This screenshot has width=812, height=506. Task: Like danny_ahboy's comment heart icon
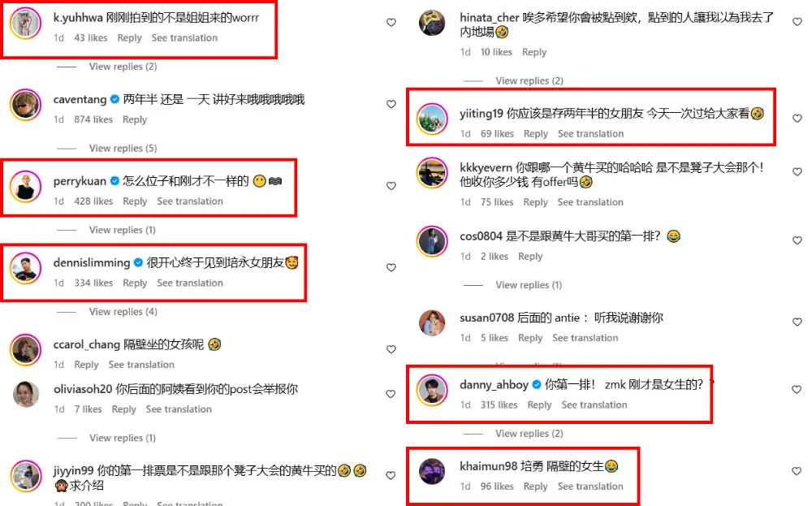tap(797, 390)
